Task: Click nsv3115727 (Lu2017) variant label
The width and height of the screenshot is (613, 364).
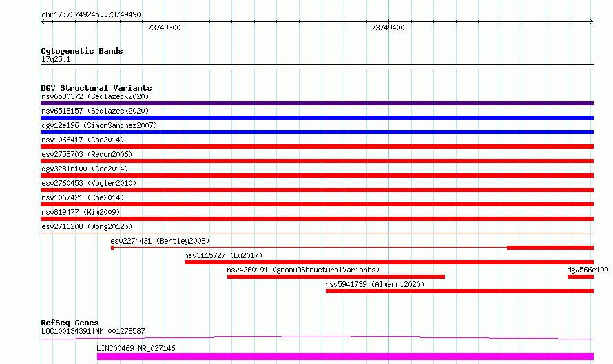Action: (x=223, y=255)
